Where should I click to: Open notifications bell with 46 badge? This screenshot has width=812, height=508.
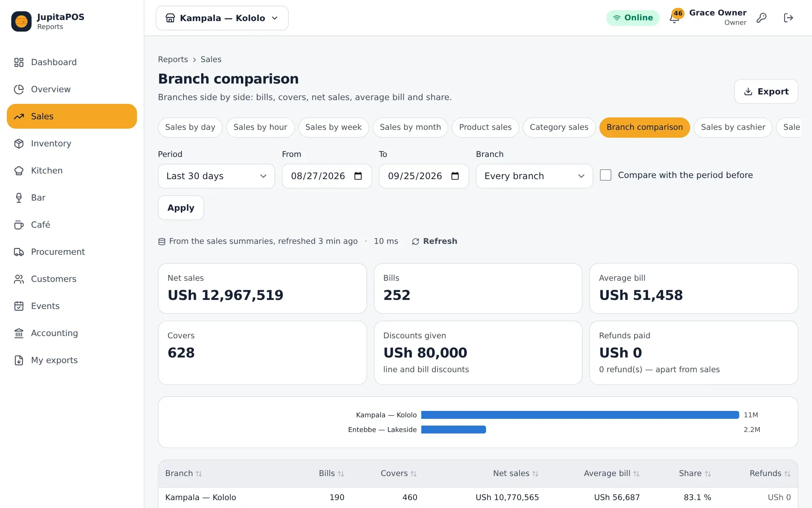pos(676,17)
